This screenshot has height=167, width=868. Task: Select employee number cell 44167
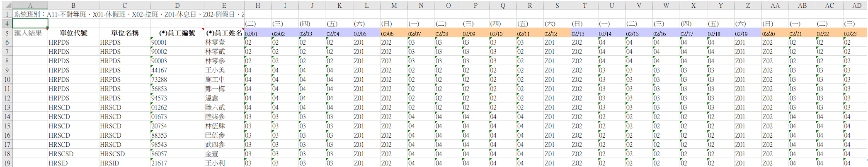point(177,70)
